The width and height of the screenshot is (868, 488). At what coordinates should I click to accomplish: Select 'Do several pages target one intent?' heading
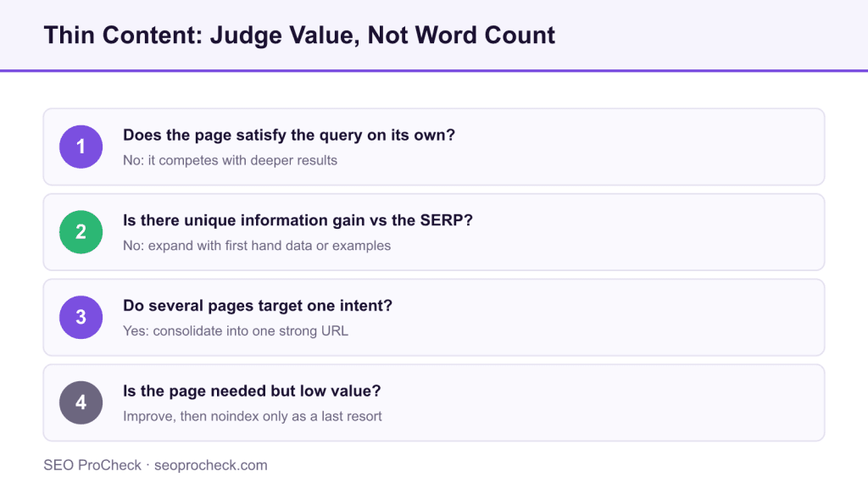pyautogui.click(x=258, y=305)
